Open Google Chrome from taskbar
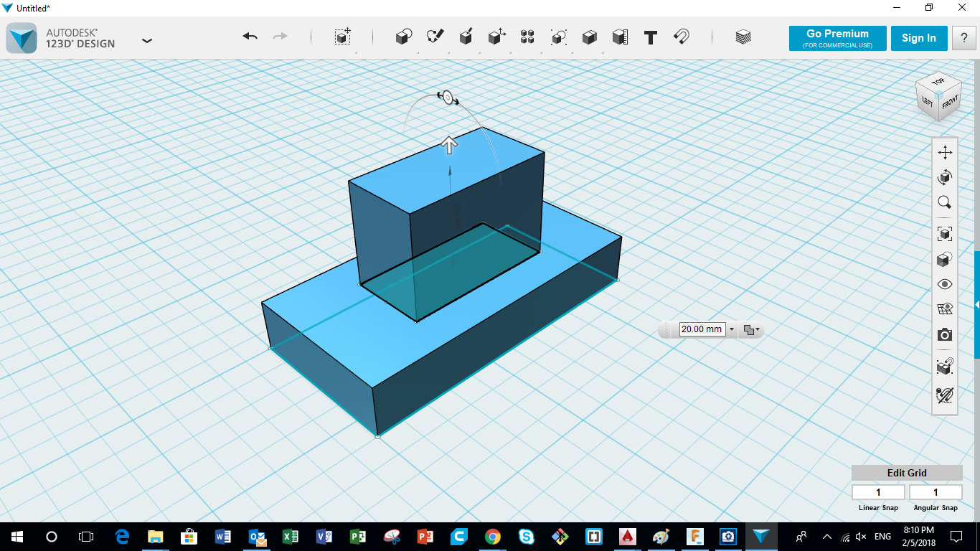 point(492,537)
